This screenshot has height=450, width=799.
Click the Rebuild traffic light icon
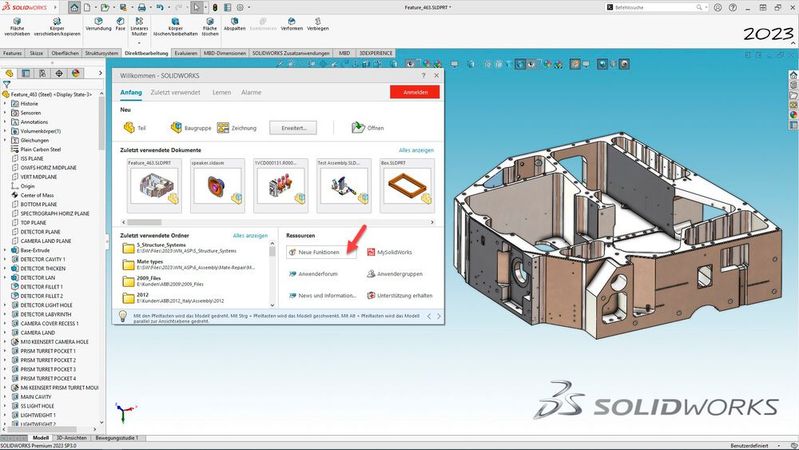coord(215,8)
